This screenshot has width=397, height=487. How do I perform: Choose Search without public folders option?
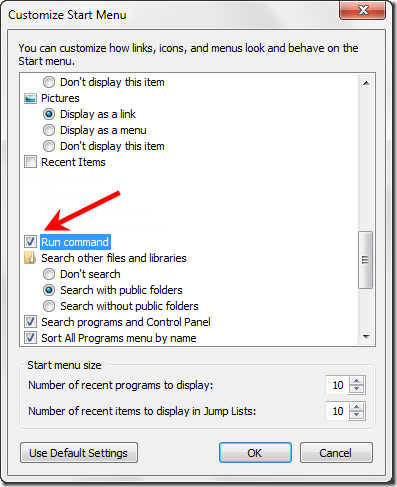(x=49, y=306)
